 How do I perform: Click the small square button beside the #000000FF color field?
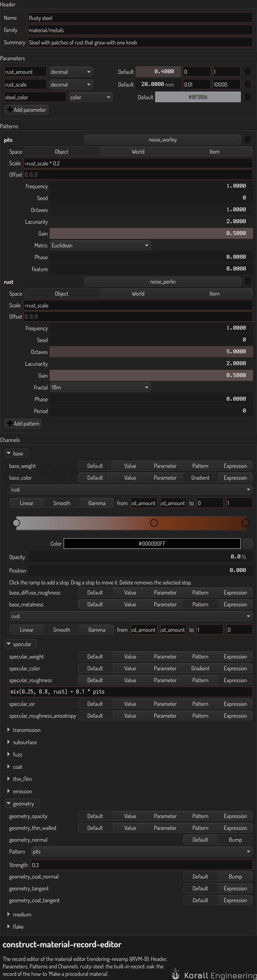(248, 543)
